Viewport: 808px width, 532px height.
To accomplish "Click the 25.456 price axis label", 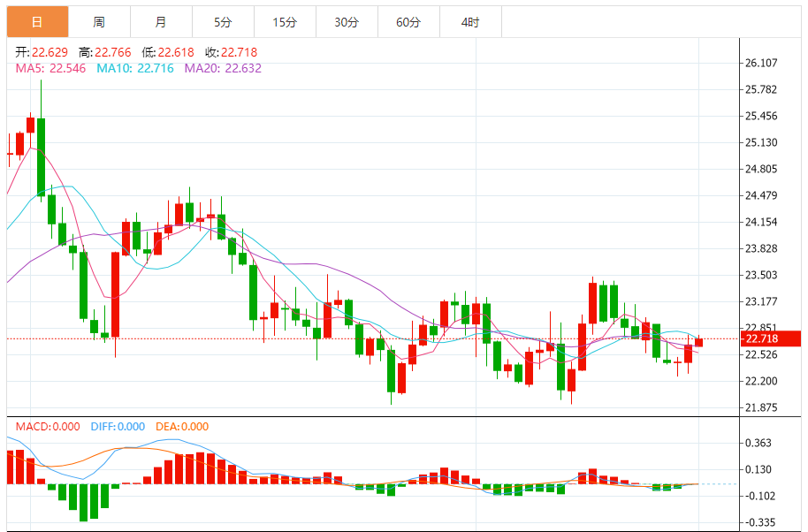I will 761,117.
